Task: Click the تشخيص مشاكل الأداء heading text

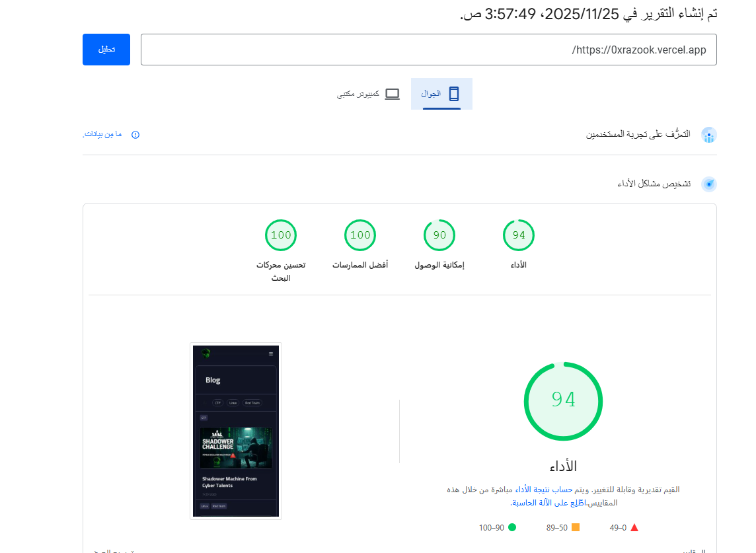Action: 654,184
